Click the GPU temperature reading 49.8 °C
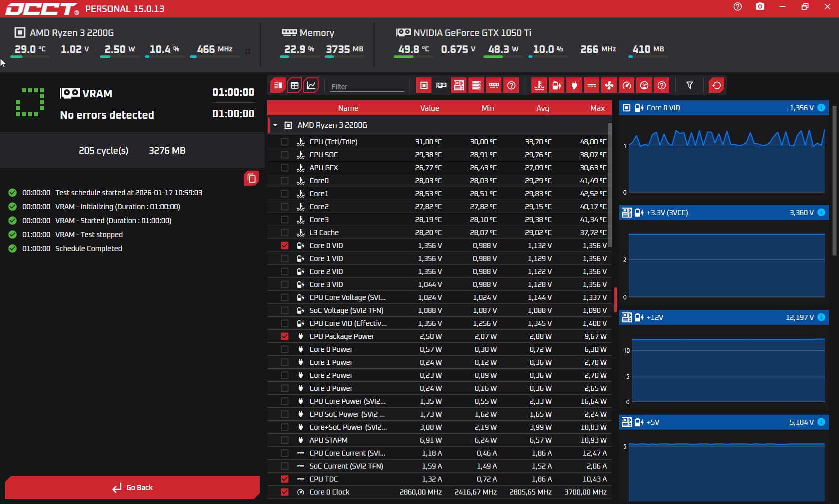Image resolution: width=839 pixels, height=504 pixels. pyautogui.click(x=414, y=49)
